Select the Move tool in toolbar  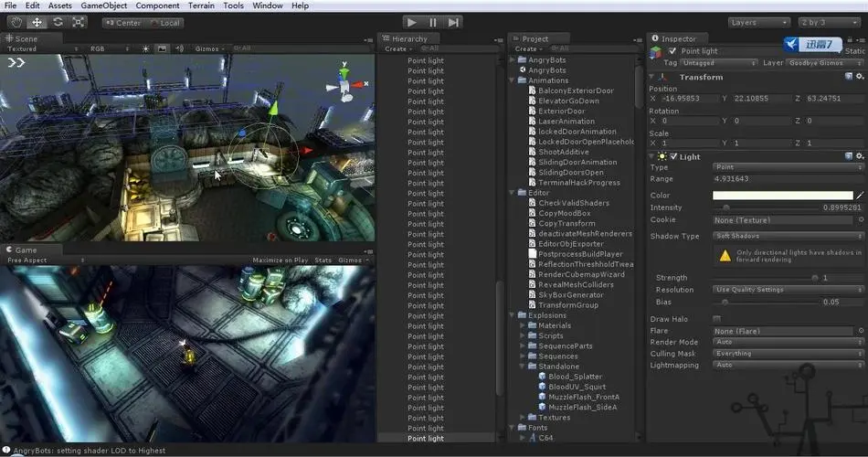point(37,23)
